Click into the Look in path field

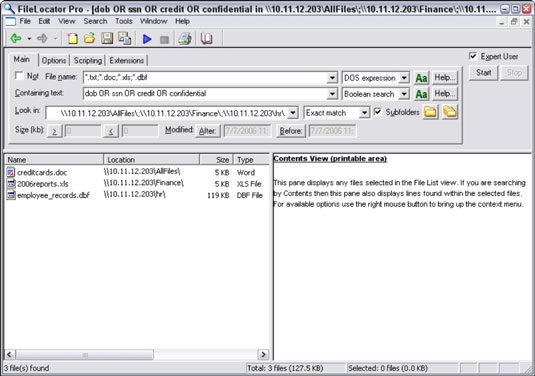[167, 113]
